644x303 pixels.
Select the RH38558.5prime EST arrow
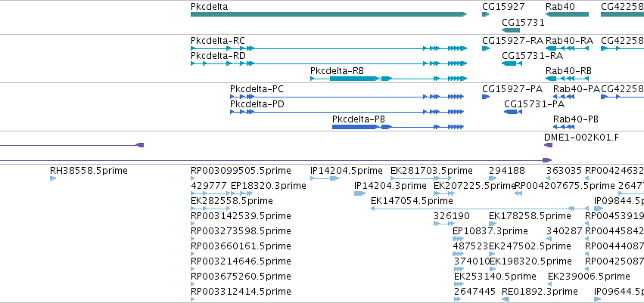tap(52, 178)
